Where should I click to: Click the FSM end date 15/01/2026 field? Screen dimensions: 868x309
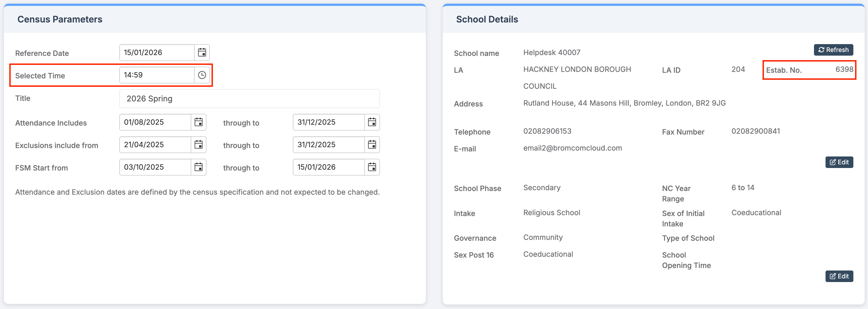(329, 167)
